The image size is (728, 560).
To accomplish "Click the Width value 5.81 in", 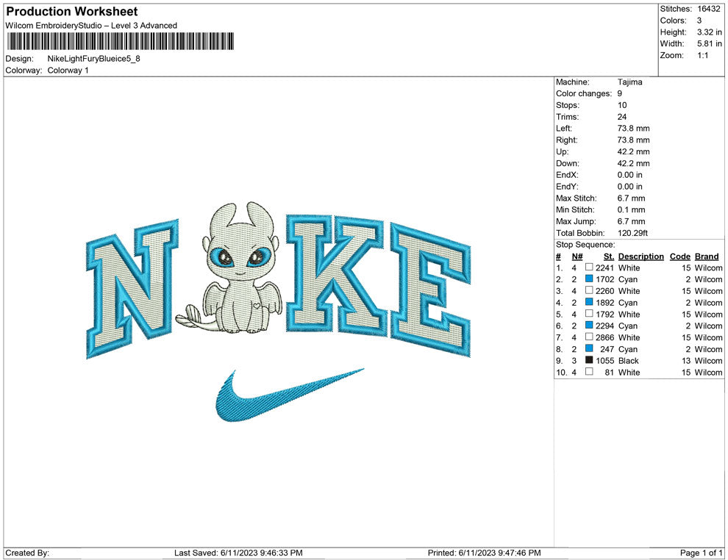I will pos(710,43).
